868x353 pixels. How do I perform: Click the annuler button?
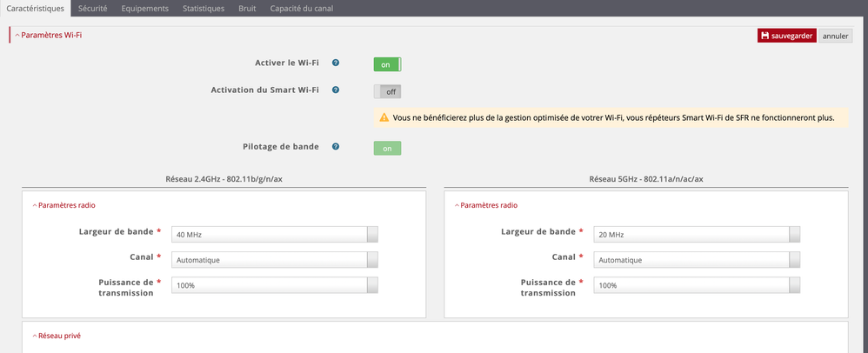click(x=835, y=36)
